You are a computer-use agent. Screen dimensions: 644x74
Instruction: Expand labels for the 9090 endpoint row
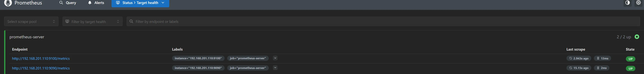(x=275, y=68)
